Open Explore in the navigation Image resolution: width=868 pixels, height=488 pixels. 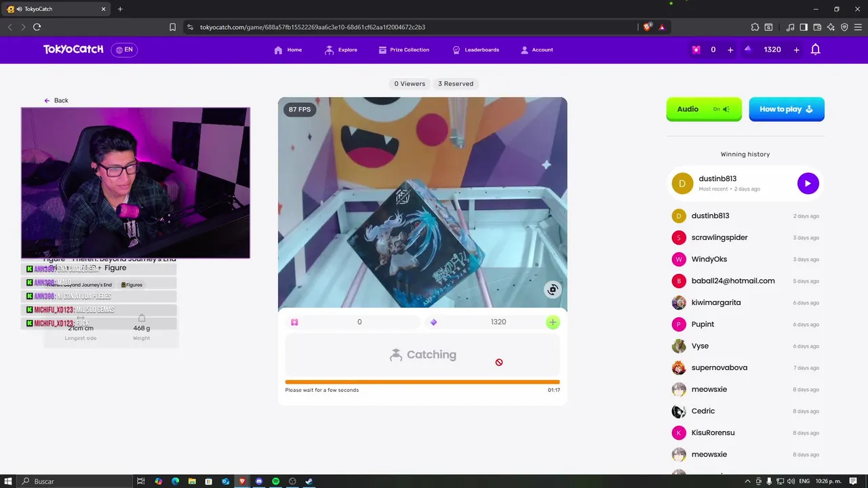(341, 49)
